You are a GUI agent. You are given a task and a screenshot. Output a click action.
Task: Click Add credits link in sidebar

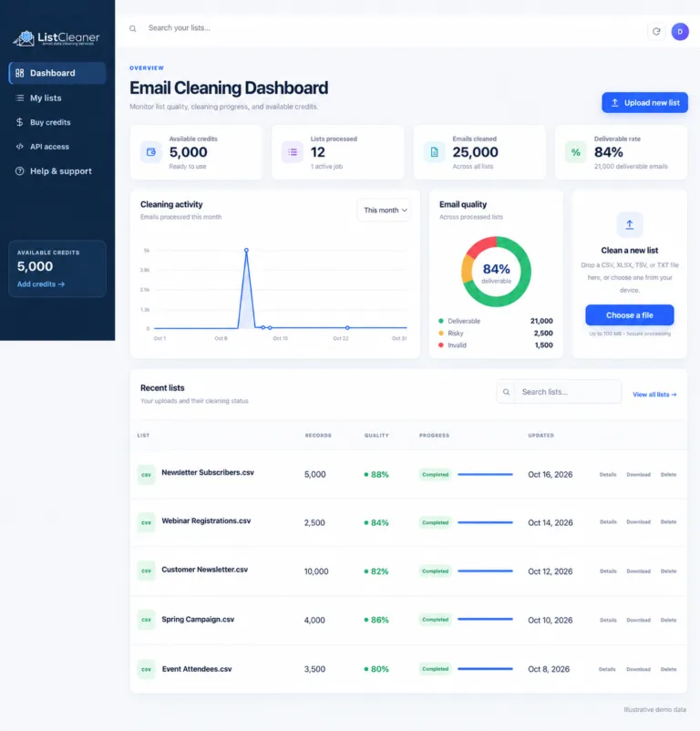pyautogui.click(x=41, y=283)
